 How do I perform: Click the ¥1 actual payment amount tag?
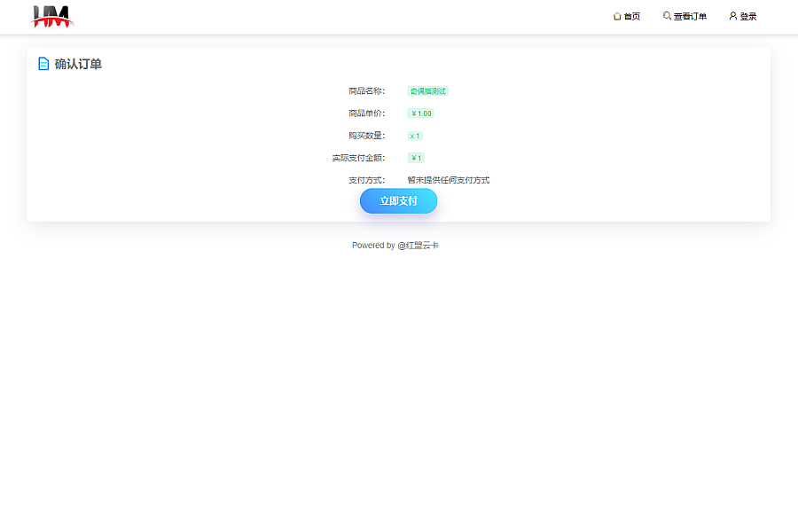pos(416,158)
